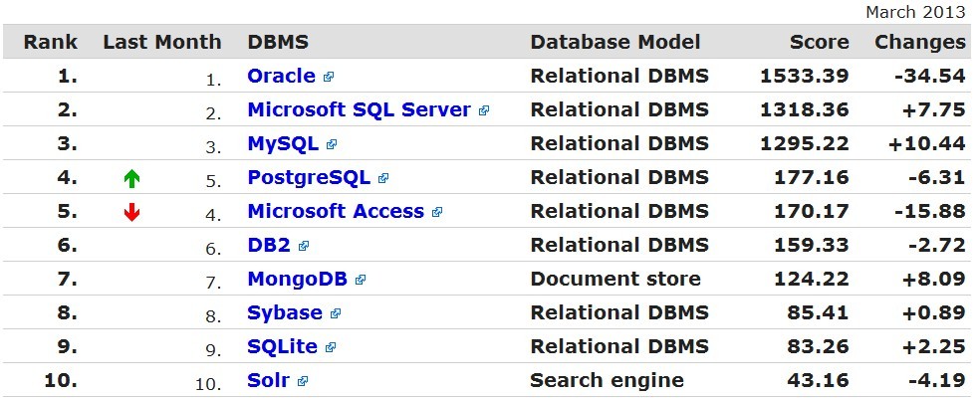Click the external link icon after DB2
This screenshot has width=980, height=398.
click(304, 246)
